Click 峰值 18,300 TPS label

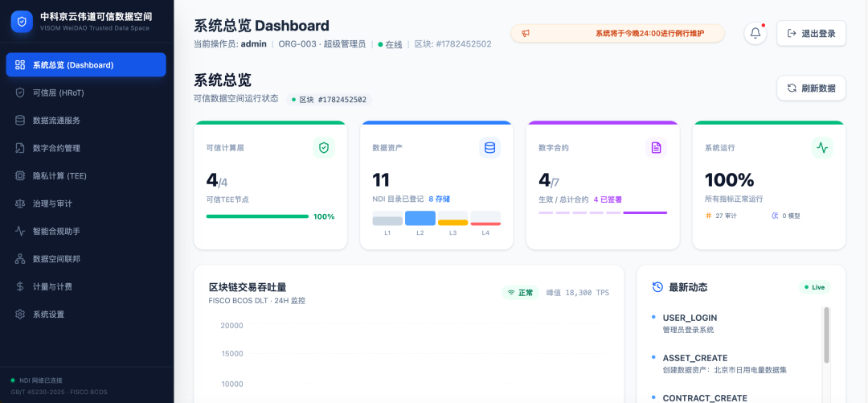[x=577, y=293]
